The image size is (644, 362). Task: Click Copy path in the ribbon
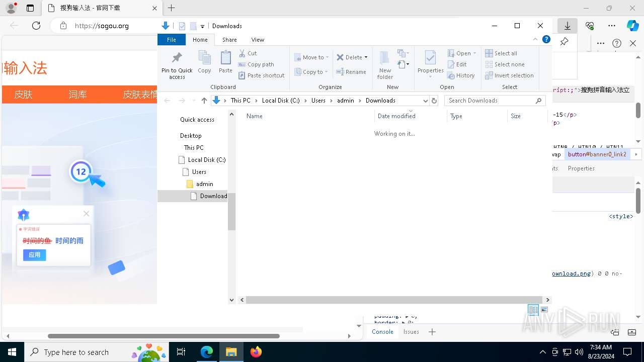[x=257, y=64]
